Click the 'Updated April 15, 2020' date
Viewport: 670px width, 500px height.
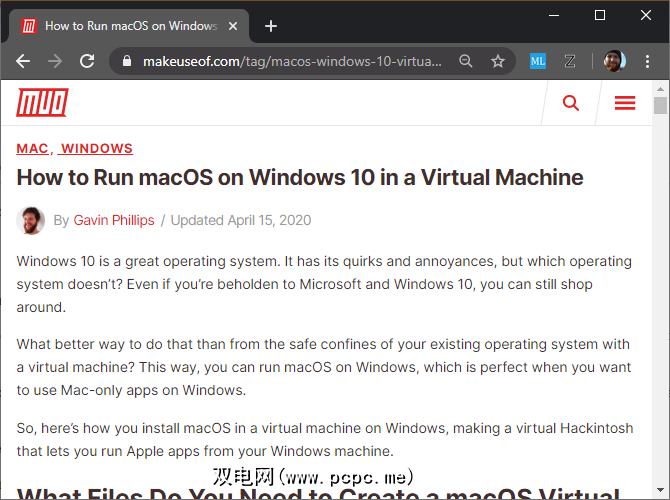click(241, 220)
